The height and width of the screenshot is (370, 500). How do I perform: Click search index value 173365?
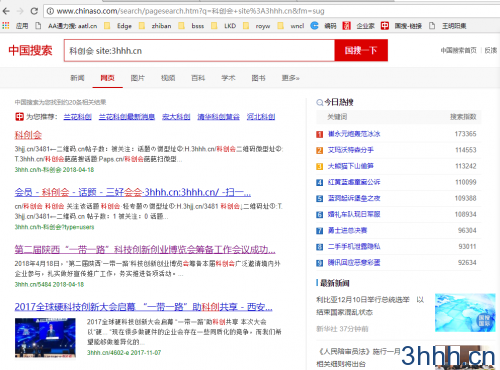point(465,134)
